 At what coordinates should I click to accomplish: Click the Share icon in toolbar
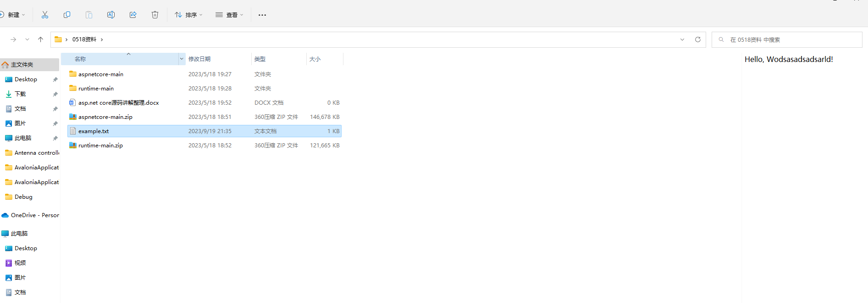coord(133,15)
